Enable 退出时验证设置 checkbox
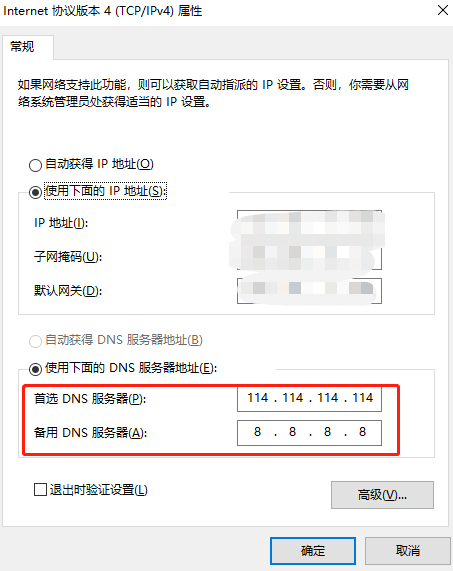 (x=40, y=489)
